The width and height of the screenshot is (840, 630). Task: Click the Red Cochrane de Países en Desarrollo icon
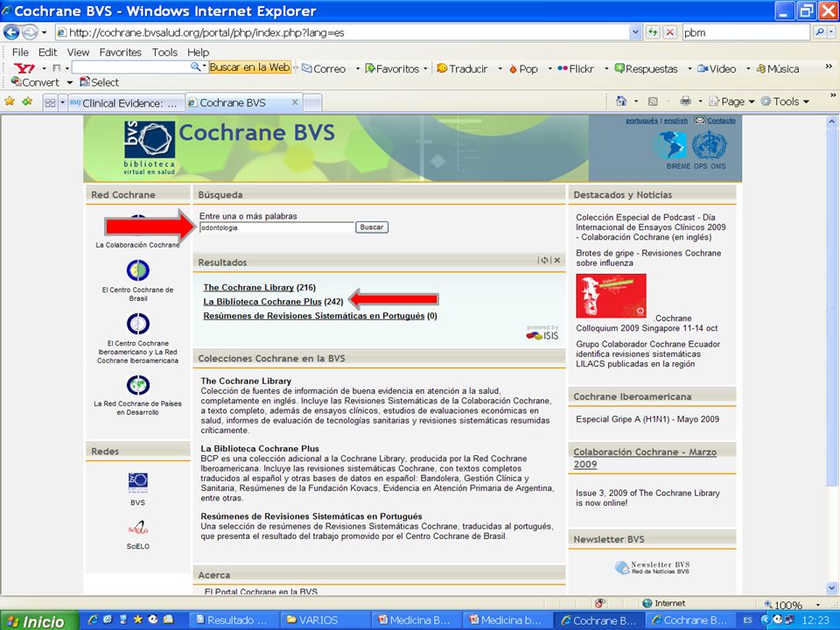[137, 385]
